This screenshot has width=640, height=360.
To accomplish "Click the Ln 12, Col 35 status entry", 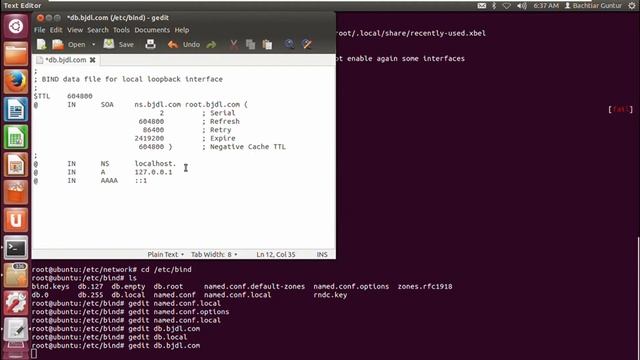I will [276, 254].
